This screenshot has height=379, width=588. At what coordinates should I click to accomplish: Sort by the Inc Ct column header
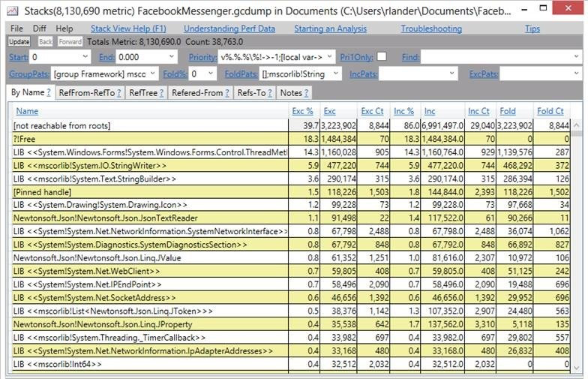(x=478, y=111)
